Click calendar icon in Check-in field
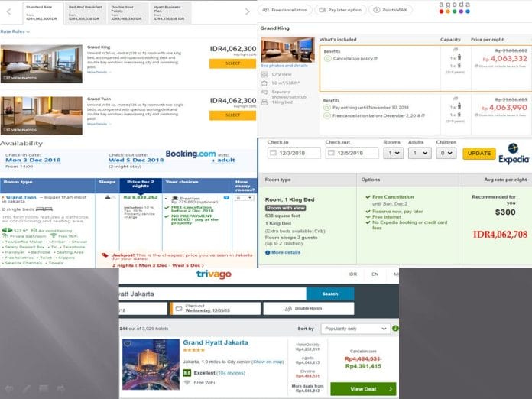532x399 pixels. pos(273,153)
